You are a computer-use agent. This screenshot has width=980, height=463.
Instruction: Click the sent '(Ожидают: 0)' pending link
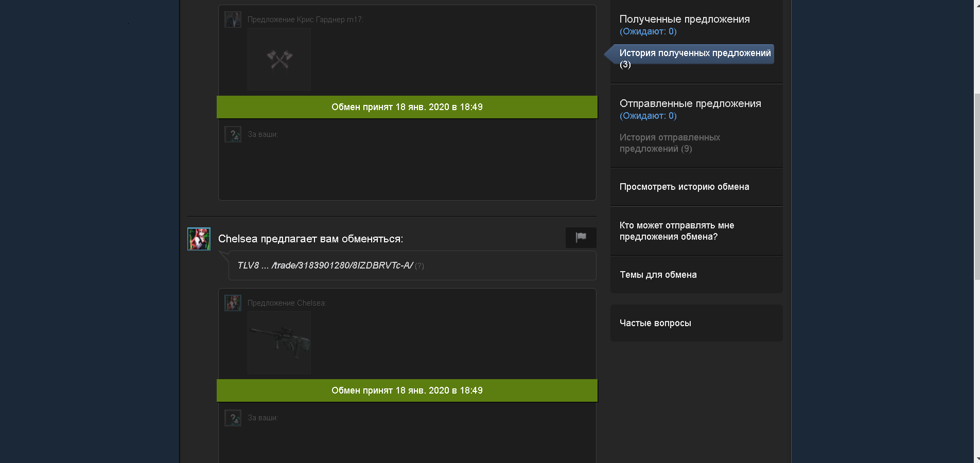click(x=648, y=116)
